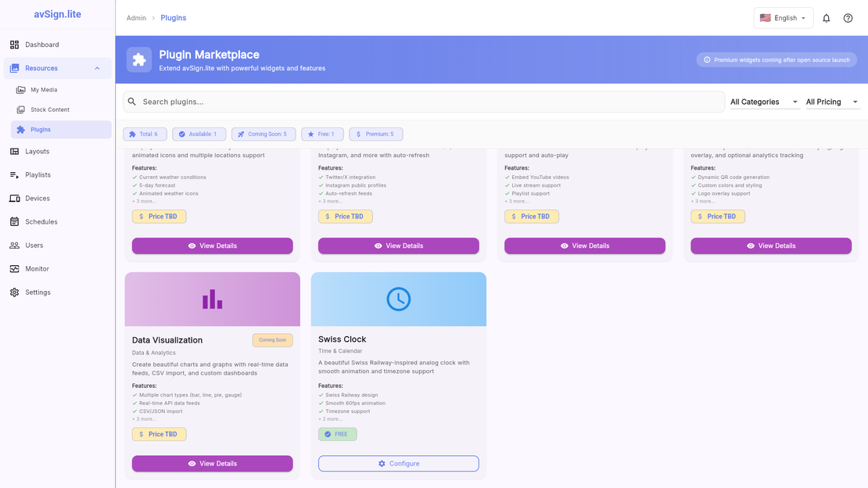
Task: Click the Monitor heartbeat icon
Action: tap(14, 269)
